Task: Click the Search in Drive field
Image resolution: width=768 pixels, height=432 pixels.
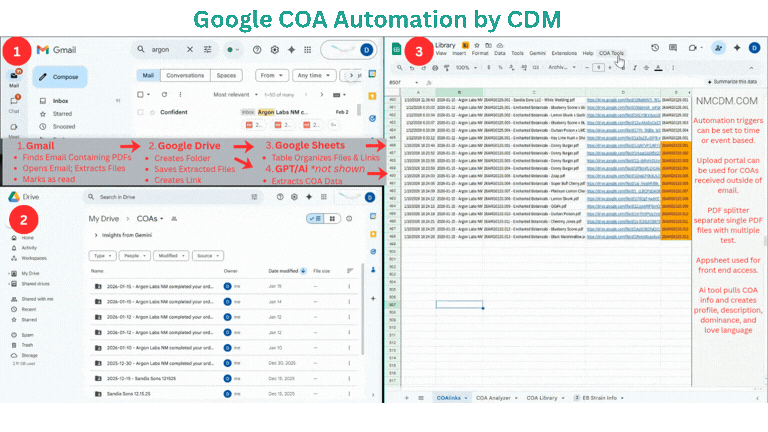Action: click(x=174, y=197)
